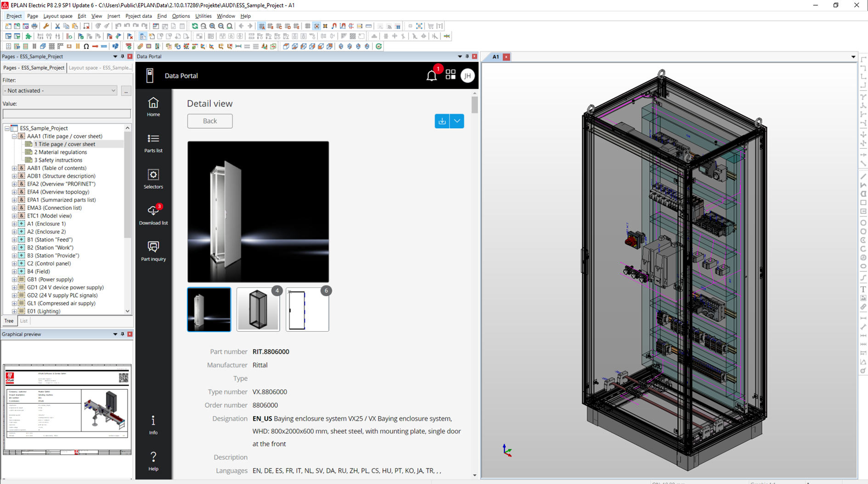Open the dropdown arrow next to the download button
Viewport: 868px width, 484px height.
point(457,121)
